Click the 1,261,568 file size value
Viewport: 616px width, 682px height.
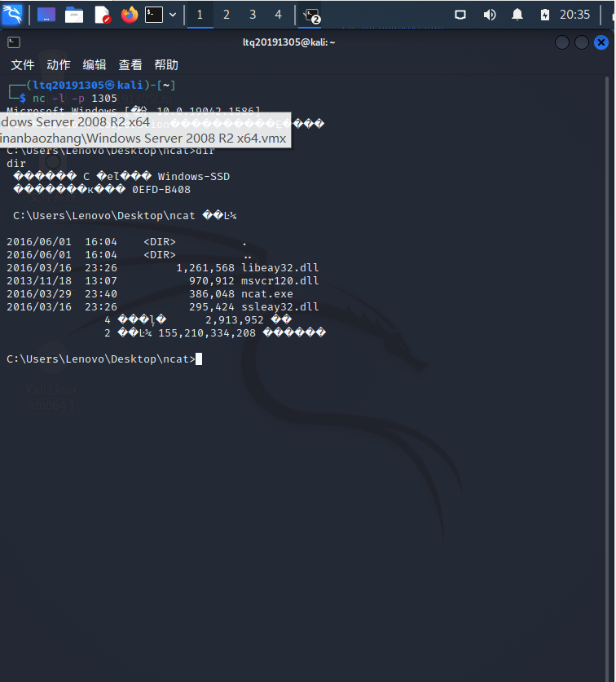click(x=205, y=268)
